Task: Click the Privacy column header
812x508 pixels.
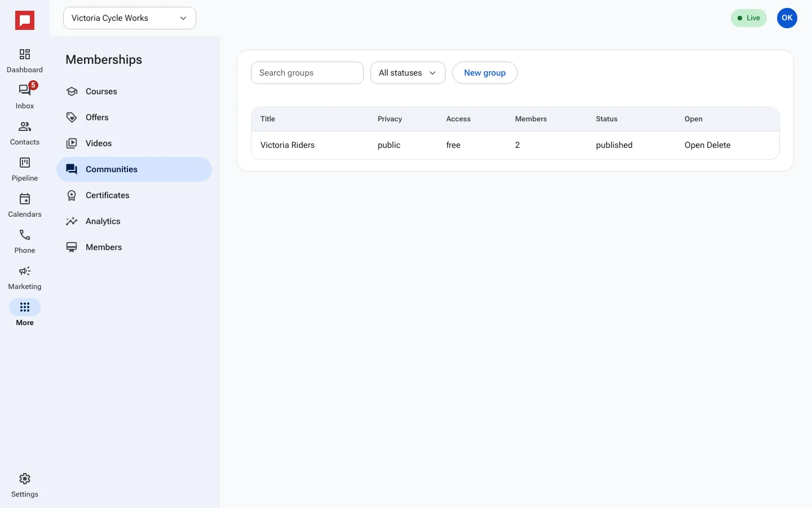Action: tap(390, 119)
